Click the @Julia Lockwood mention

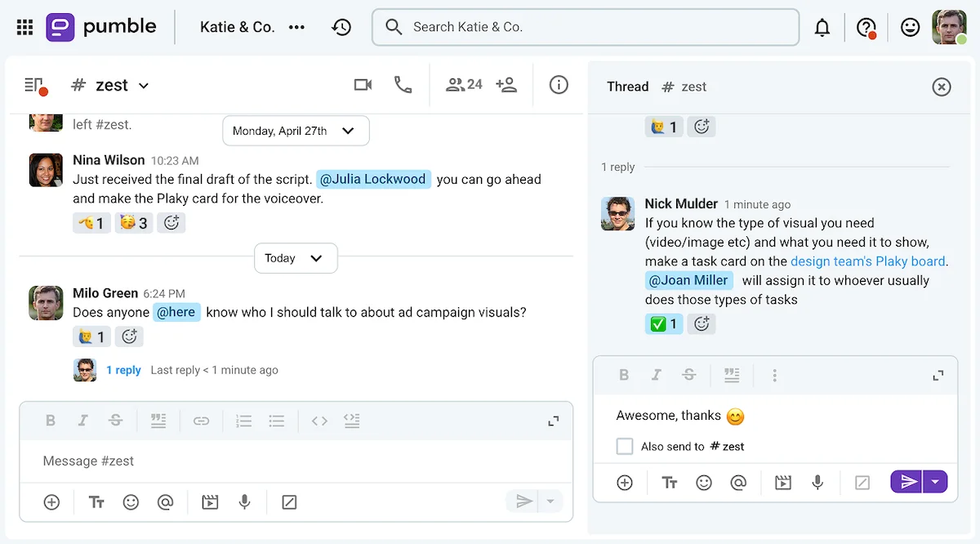[373, 179]
